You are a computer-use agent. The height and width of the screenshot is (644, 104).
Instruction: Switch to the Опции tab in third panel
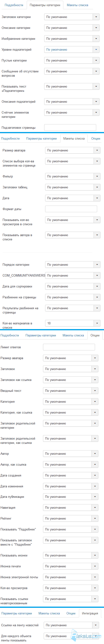point(95,335)
